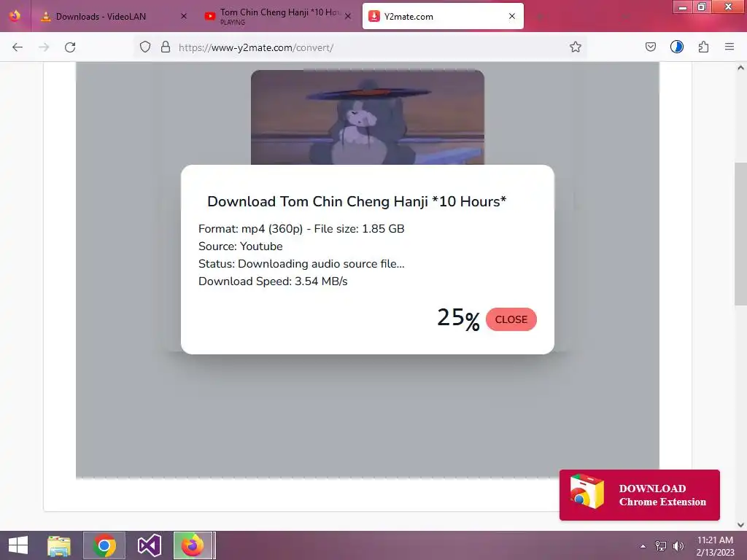This screenshot has height=560, width=747.
Task: Reload the current page
Action: pyautogui.click(x=70, y=47)
